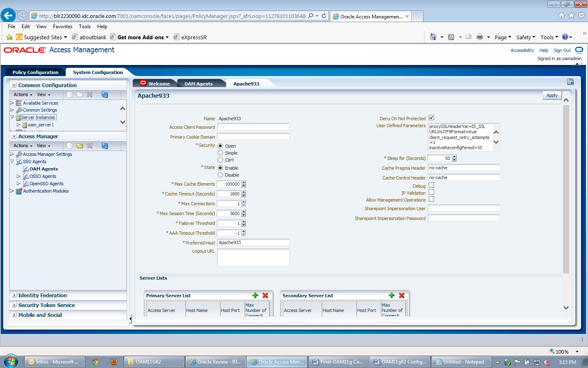
Task: Click the Apply button
Action: 552,95
